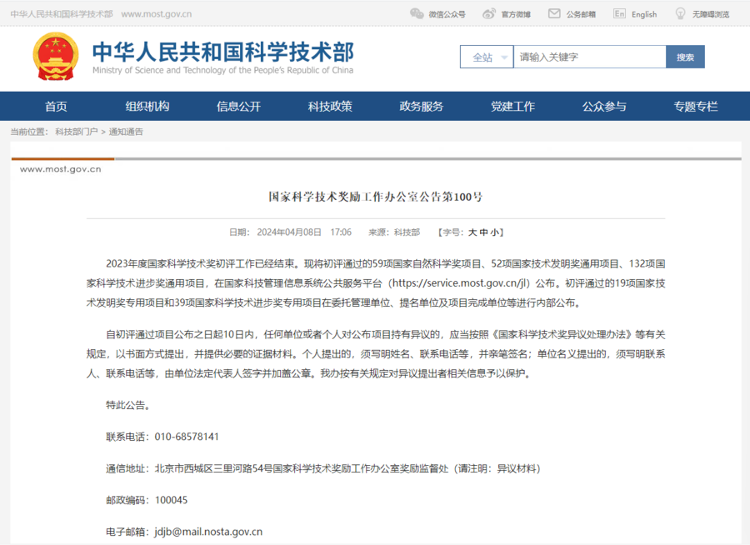Screen dimensions: 750x545
Task: Click the ministry title 中华人民共和国科学技术部
Action: [x=223, y=52]
